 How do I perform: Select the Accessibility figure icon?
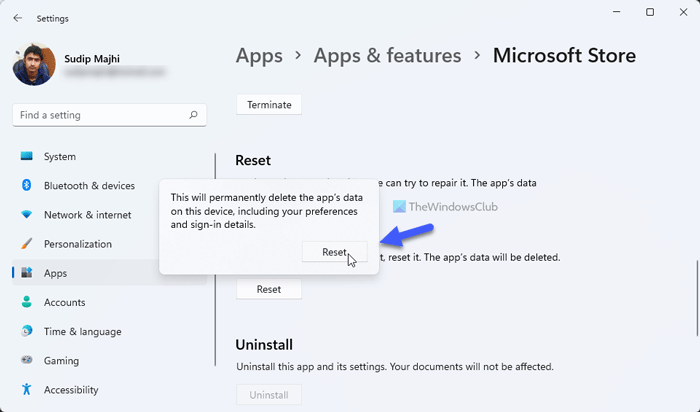pos(26,389)
